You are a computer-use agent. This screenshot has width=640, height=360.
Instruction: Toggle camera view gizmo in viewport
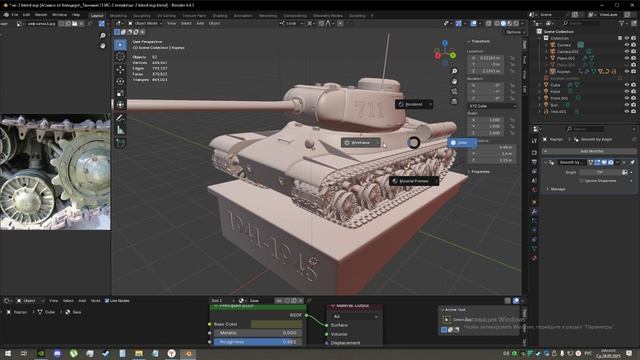454,91
